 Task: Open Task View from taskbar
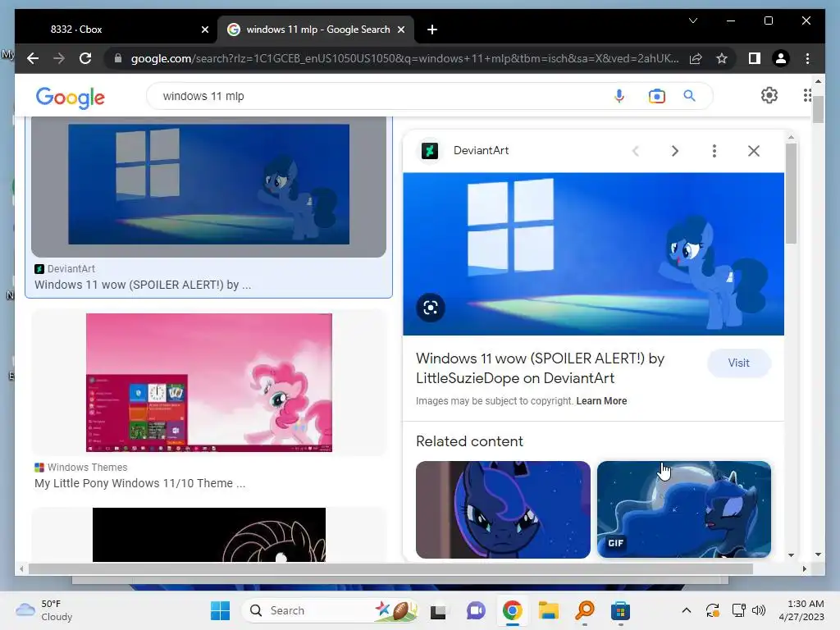coord(438,610)
